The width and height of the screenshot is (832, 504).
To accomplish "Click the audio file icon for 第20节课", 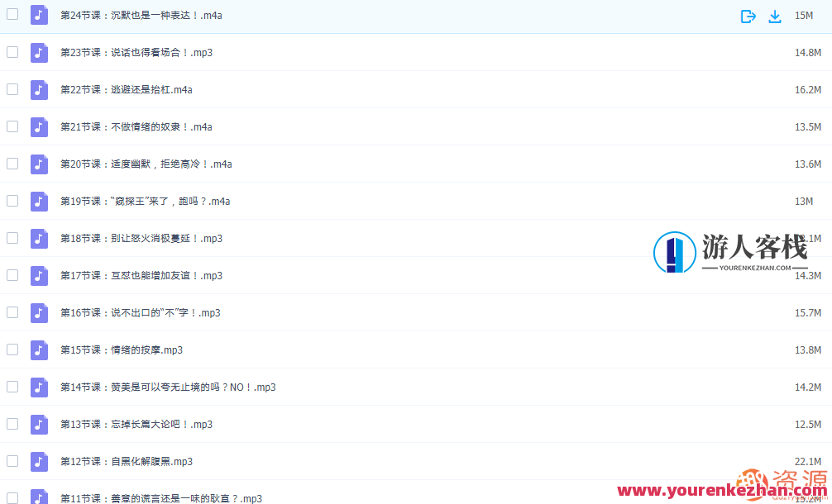I will [x=39, y=164].
